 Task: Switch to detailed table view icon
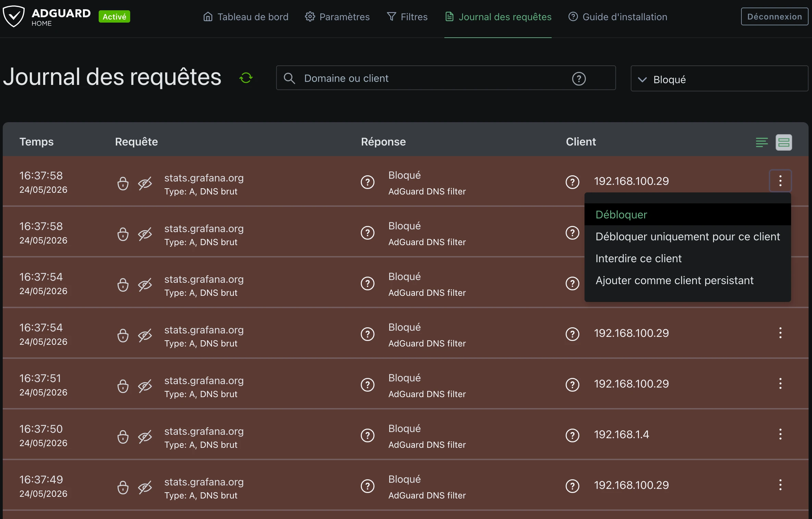click(x=784, y=142)
